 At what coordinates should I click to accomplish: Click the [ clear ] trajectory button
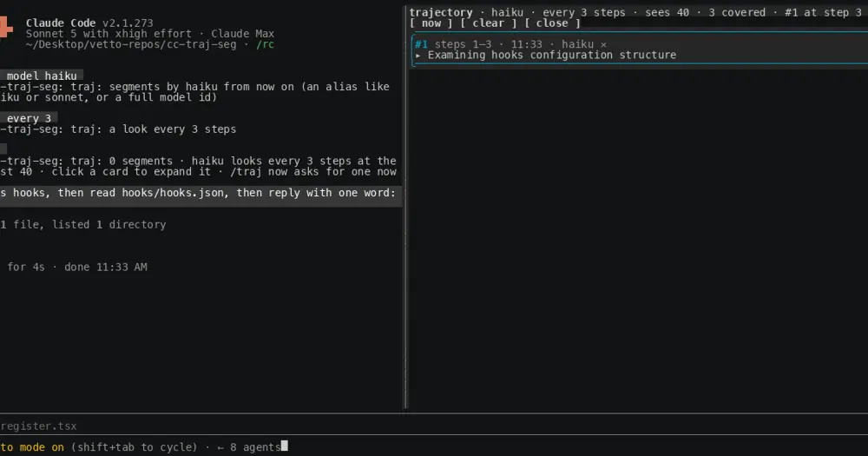click(x=488, y=23)
